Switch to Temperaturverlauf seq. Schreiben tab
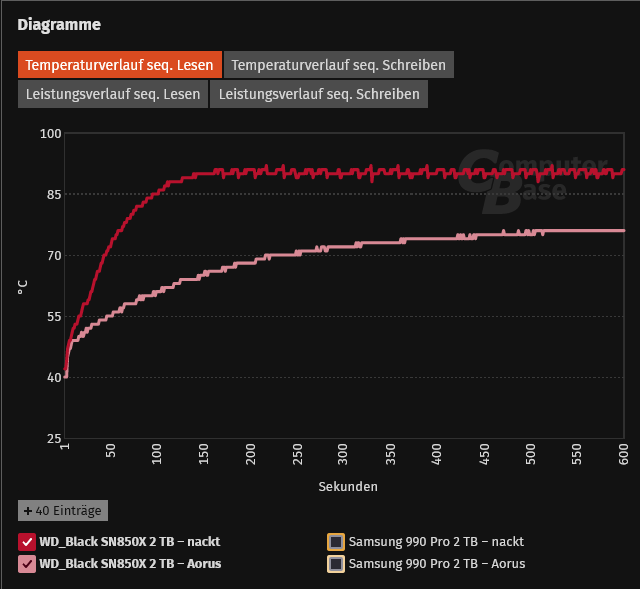This screenshot has width=640, height=589. click(x=338, y=64)
